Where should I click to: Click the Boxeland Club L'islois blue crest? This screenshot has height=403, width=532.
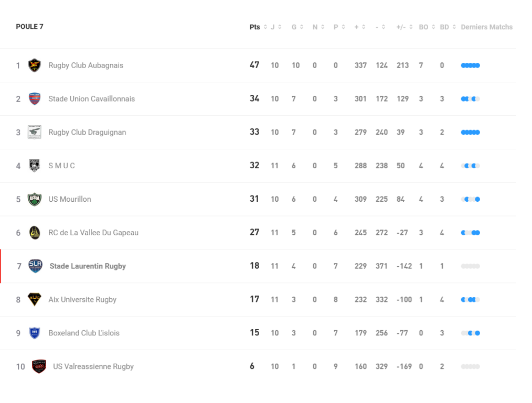click(35, 333)
